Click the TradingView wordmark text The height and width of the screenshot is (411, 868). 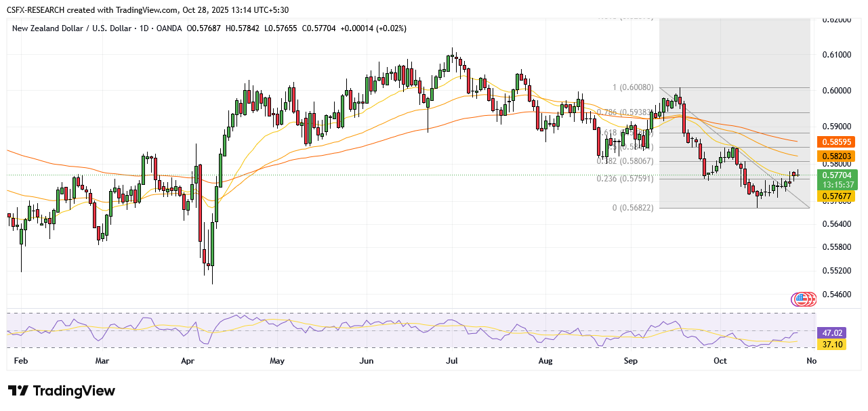click(74, 391)
